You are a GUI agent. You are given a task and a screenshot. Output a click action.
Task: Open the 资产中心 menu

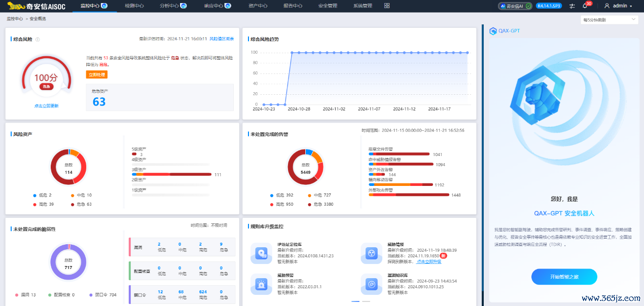coord(258,6)
